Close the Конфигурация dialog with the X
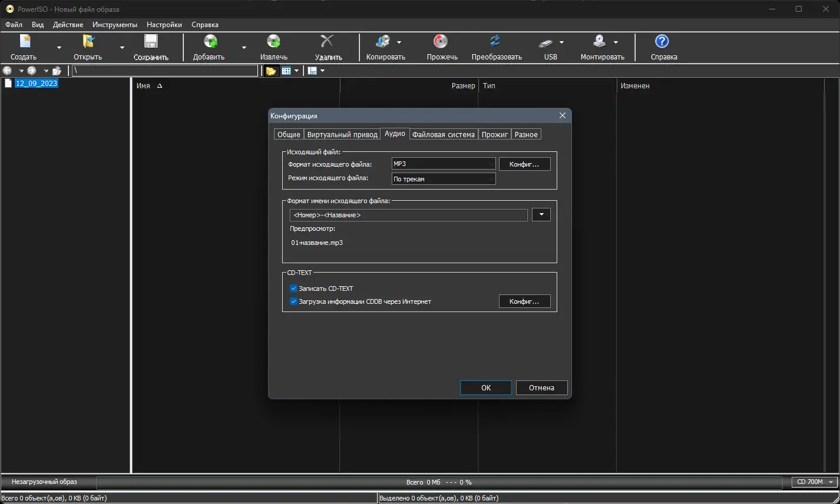This screenshot has width=840, height=504. pos(563,115)
